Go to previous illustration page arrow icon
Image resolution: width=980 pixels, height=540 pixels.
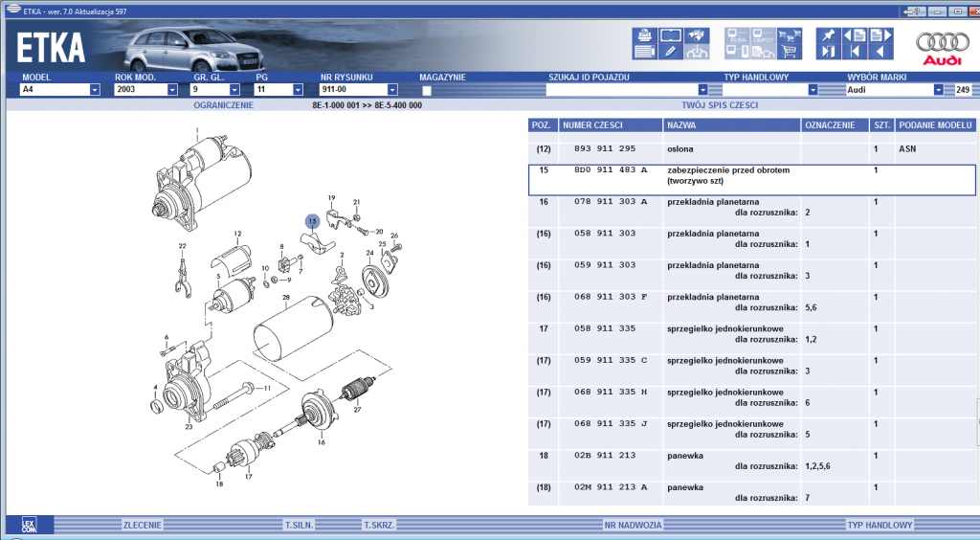(x=855, y=35)
